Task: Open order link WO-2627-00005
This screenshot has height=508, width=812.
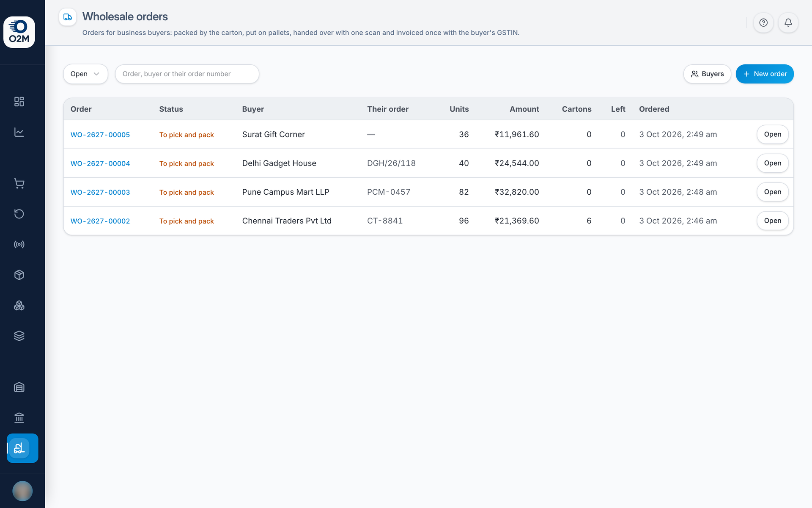Action: [x=100, y=135]
